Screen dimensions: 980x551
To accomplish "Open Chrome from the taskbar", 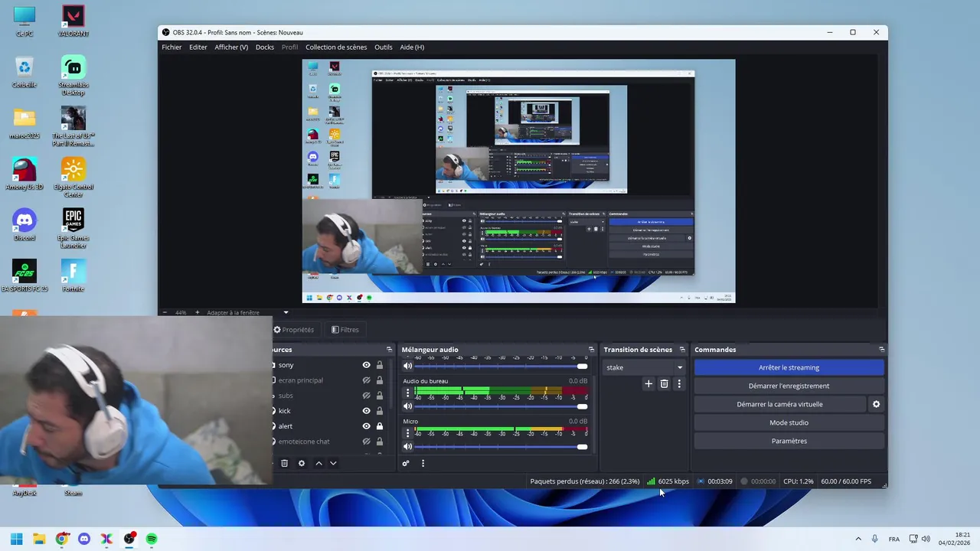I will coord(62,539).
